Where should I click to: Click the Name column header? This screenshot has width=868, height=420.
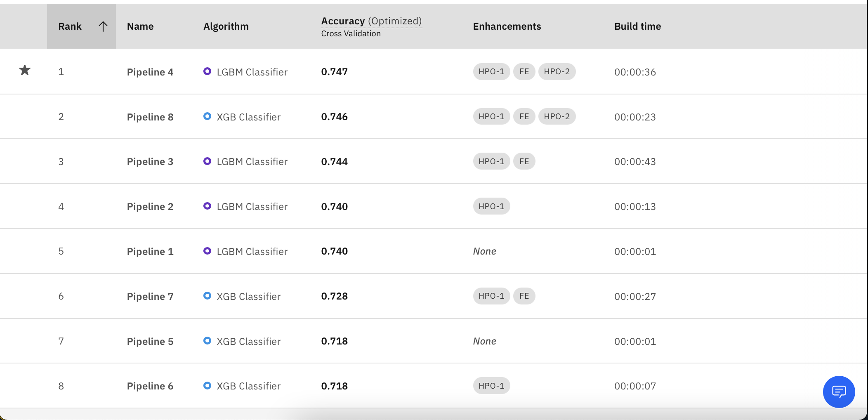[140, 26]
